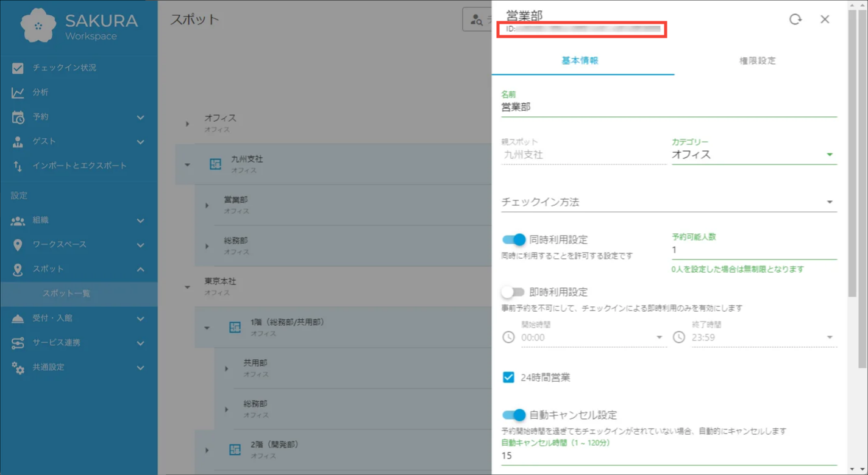868x475 pixels.
Task: Open the カテゴリー dropdown
Action: coord(753,155)
